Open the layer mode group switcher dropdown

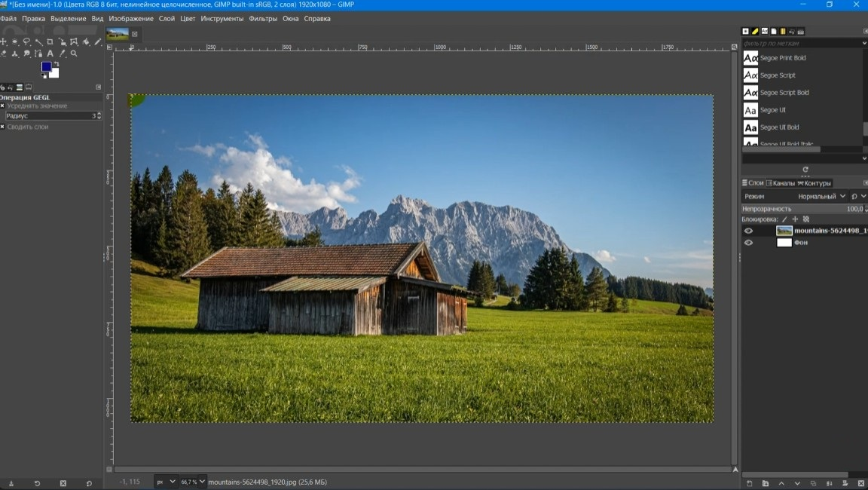(x=859, y=197)
